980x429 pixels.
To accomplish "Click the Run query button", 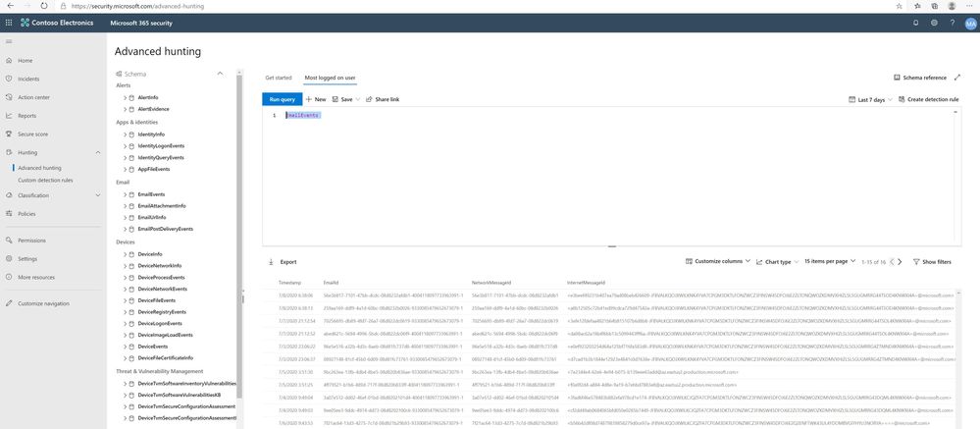I will pyautogui.click(x=283, y=99).
